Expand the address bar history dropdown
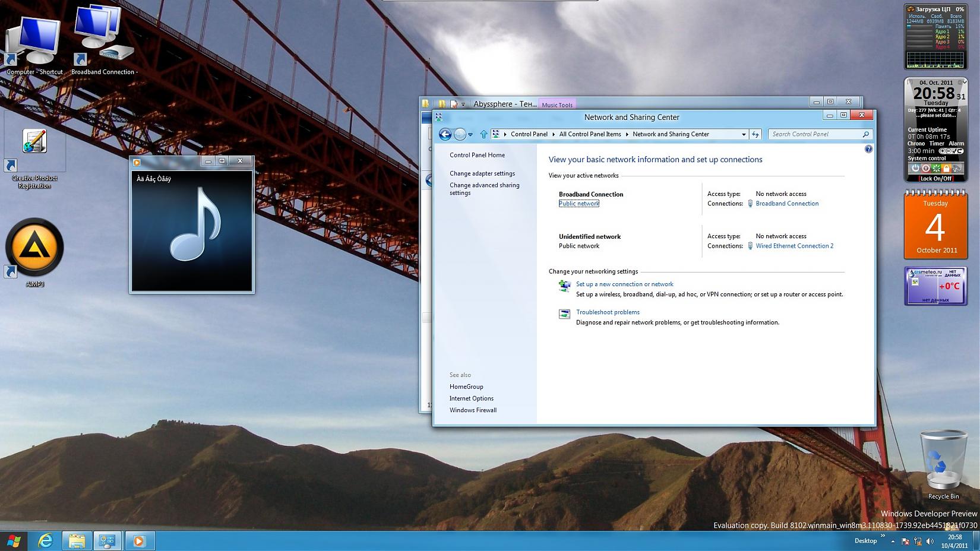 [743, 135]
